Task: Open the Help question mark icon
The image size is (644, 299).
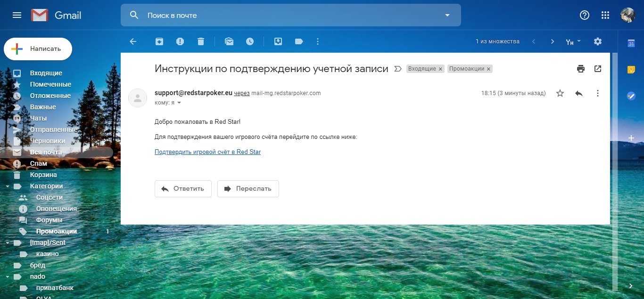Action: (x=585, y=15)
